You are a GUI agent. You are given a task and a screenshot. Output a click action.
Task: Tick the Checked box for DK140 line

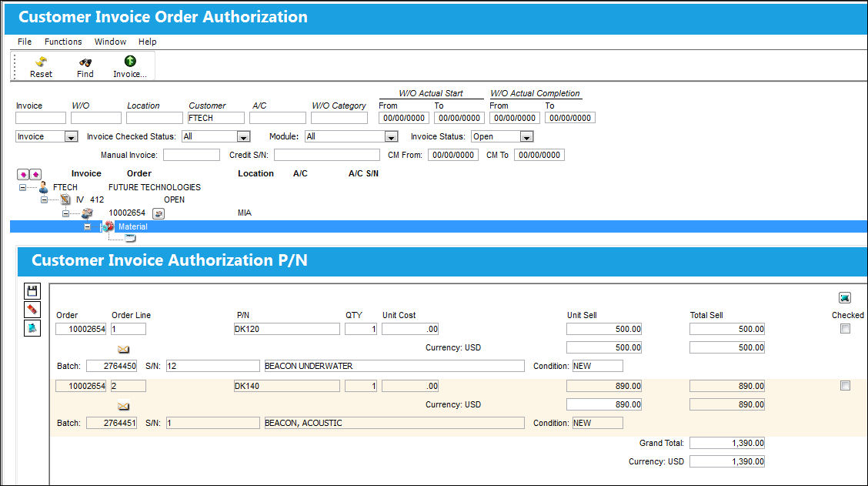pyautogui.click(x=846, y=386)
